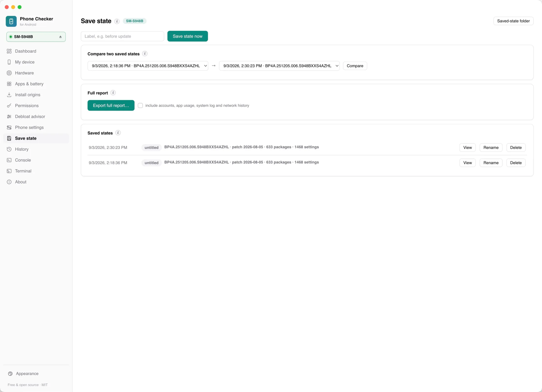This screenshot has width=542, height=392.
Task: Go to the Dashboard page
Action: pos(36,51)
